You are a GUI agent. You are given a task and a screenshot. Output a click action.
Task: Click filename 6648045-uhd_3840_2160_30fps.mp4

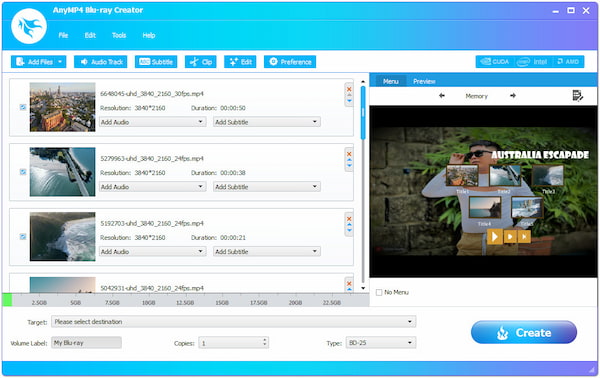pyautogui.click(x=152, y=93)
